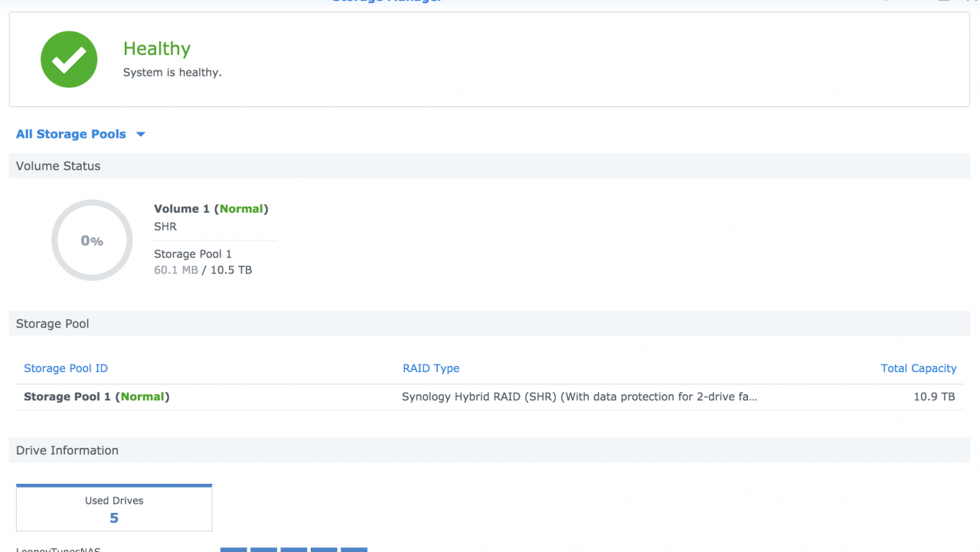980x552 pixels.
Task: Switch to the Used Drives tab
Action: 113,507
